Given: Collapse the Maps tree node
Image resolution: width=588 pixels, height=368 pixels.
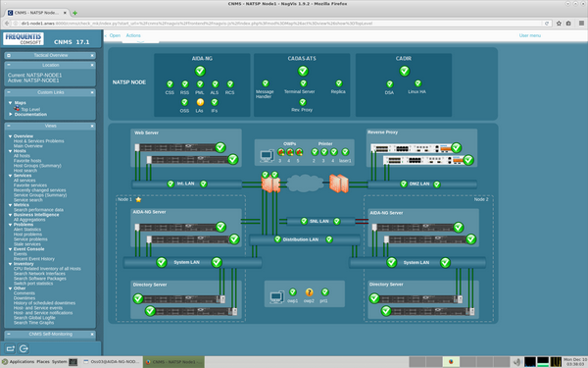Looking at the screenshot, I should pos(10,102).
